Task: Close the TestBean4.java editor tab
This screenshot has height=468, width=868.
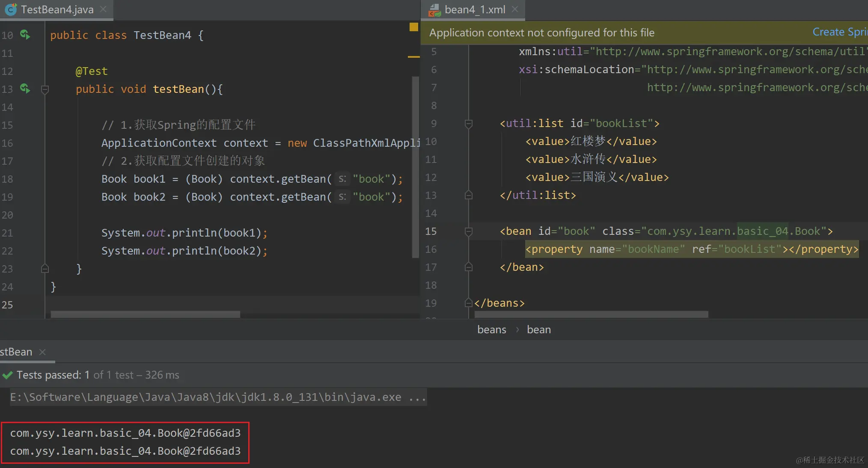Action: (103, 9)
